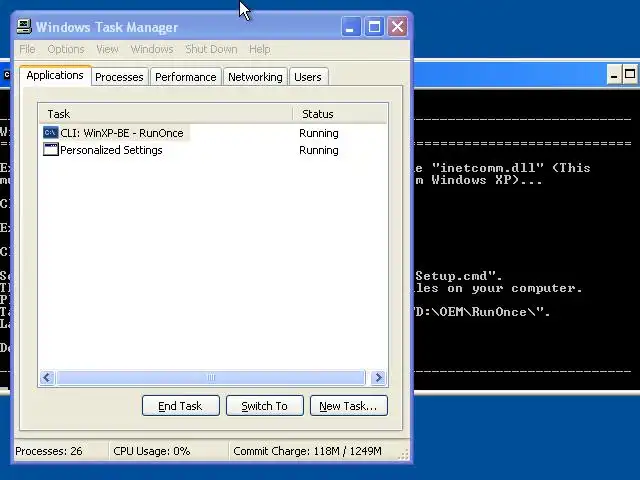The image size is (640, 480).
Task: Click the CLI: WinXP-BE - RunOnce console icon
Action: pos(51,133)
